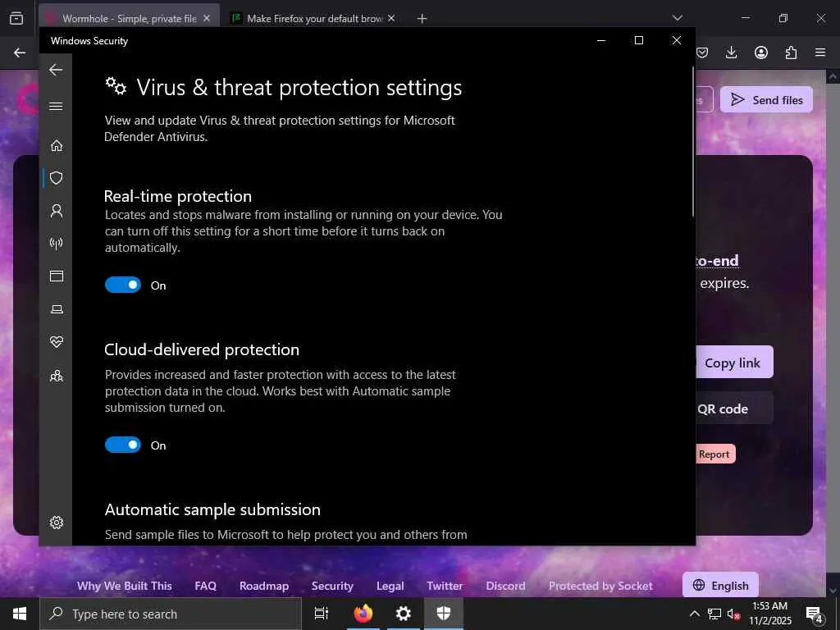This screenshot has height=630, width=840.
Task: Go back in Windows Security
Action: (56, 70)
